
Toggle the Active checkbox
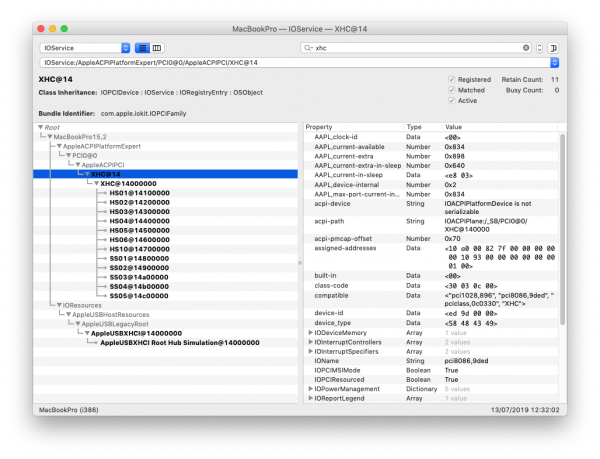[x=452, y=101]
